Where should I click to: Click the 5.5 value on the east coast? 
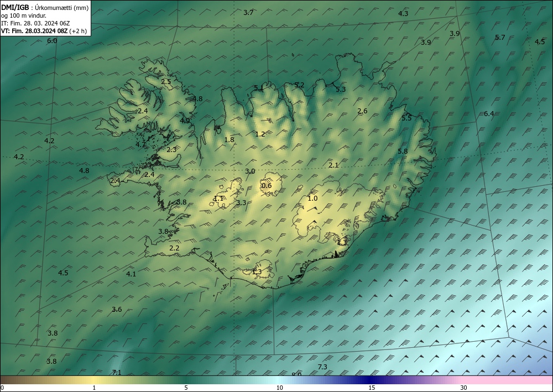(x=406, y=118)
